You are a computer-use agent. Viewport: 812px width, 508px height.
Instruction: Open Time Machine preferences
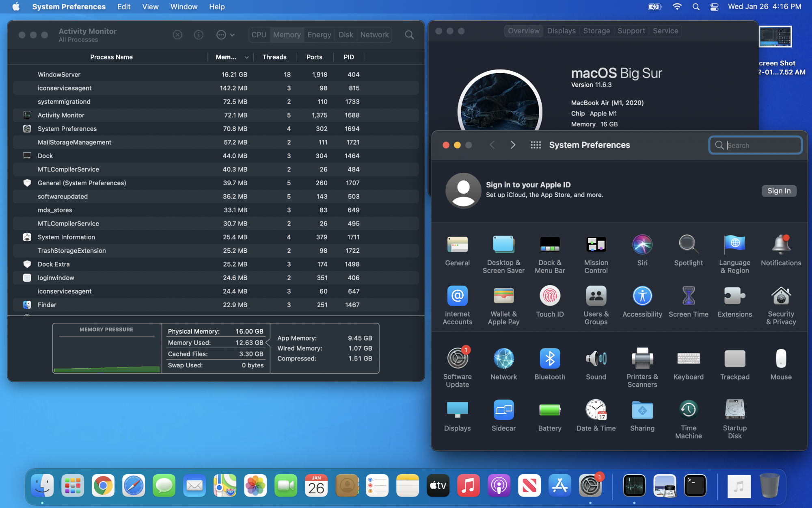688,410
